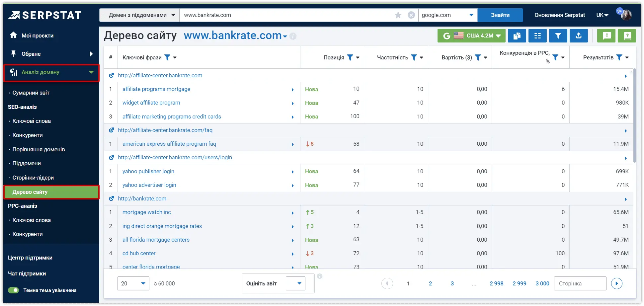Screen dimensions: 644x306
Task: Open the http://affiliate-center.bankrate.com URL link
Action: pyautogui.click(x=160, y=75)
